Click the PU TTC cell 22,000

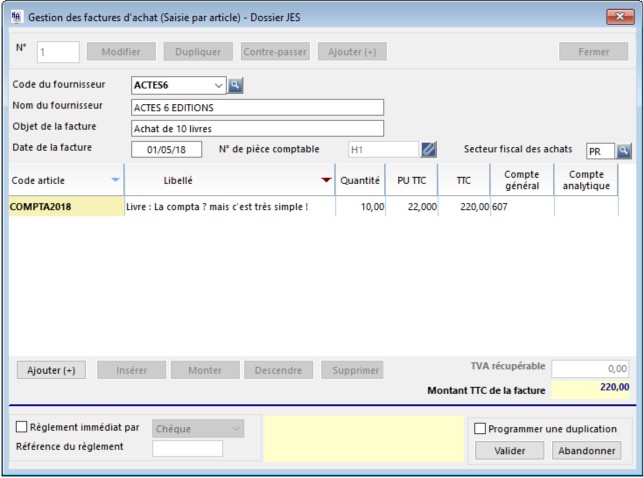pos(412,206)
